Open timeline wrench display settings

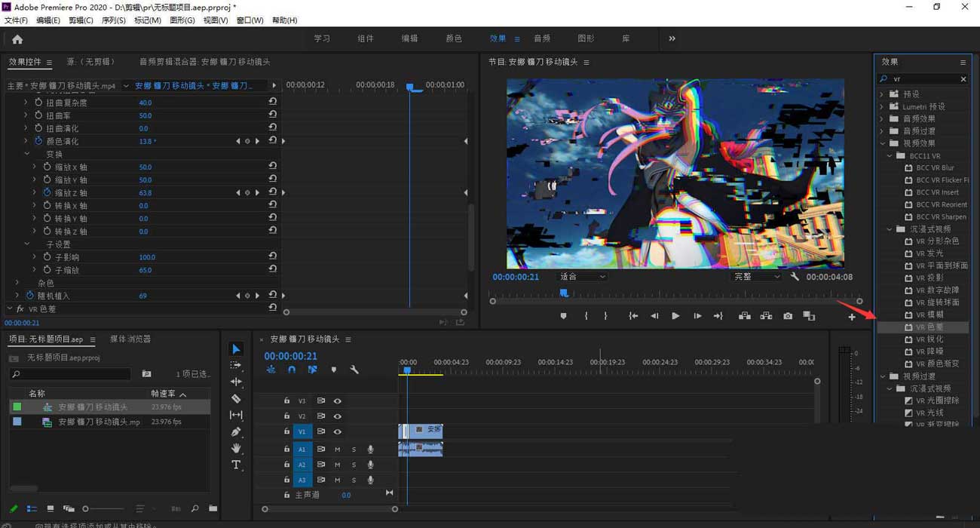click(x=354, y=370)
